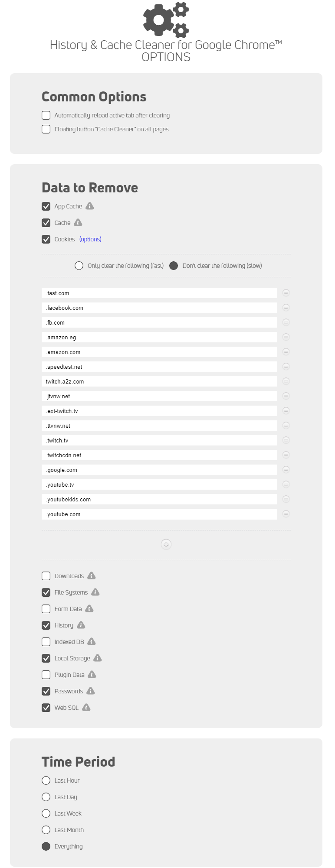Viewport: 335px width, 868px height.
Task: Click the add domain plus icon below the list
Action: [166, 544]
